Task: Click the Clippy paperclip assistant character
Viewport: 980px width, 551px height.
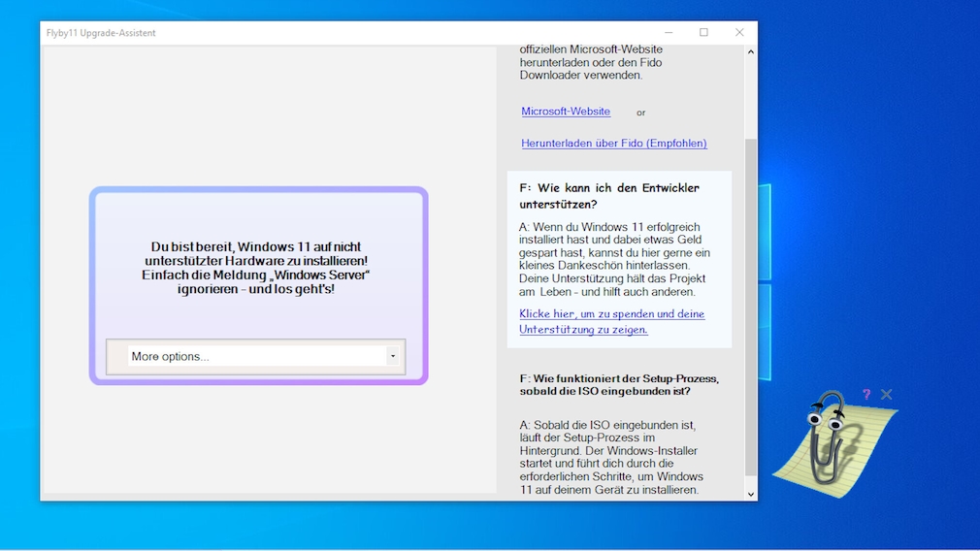Action: pyautogui.click(x=823, y=437)
